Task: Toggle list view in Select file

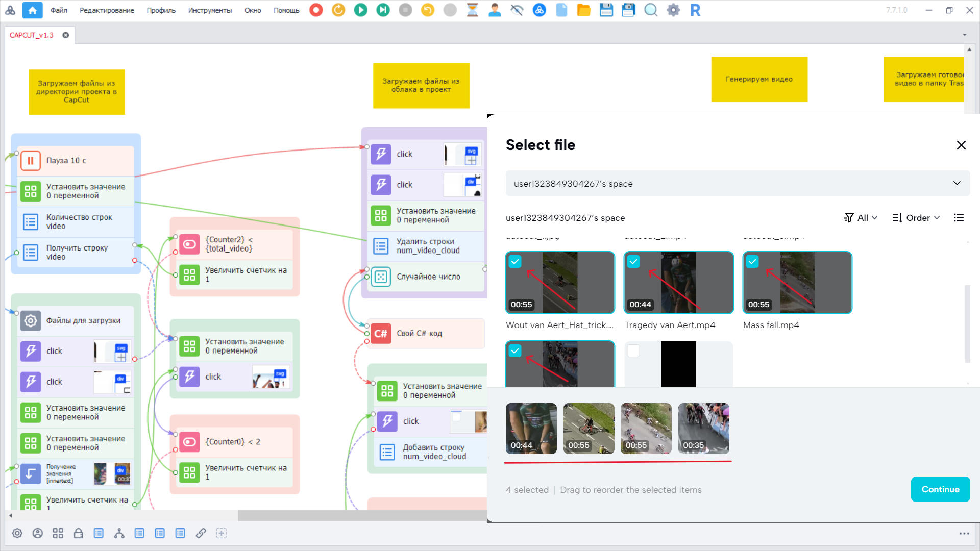Action: [959, 218]
